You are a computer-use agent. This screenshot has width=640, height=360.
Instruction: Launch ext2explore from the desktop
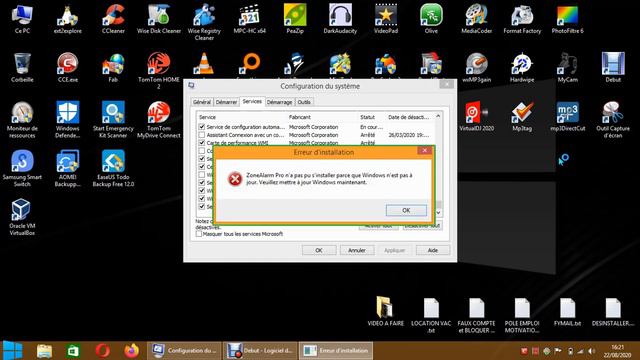pos(67,18)
